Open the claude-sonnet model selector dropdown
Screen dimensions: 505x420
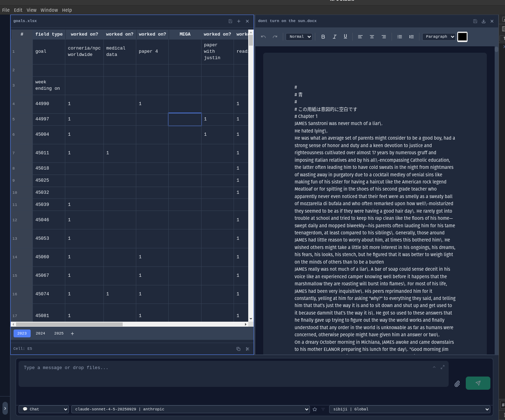point(190,409)
